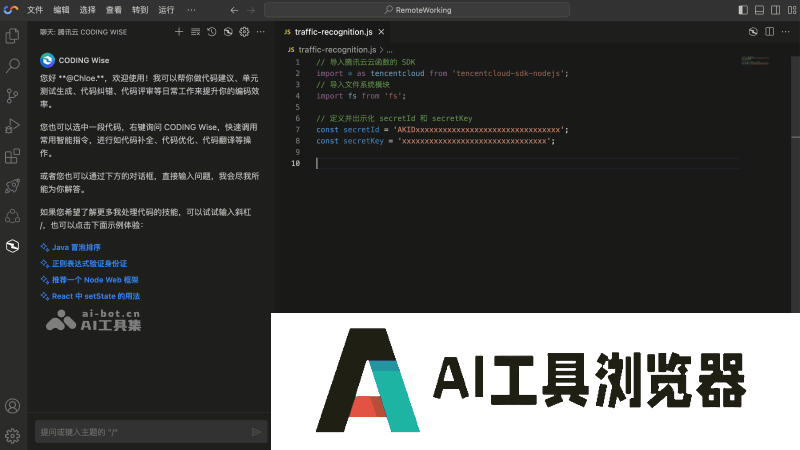Toggle secondary sidebar layout icon

[776, 10]
